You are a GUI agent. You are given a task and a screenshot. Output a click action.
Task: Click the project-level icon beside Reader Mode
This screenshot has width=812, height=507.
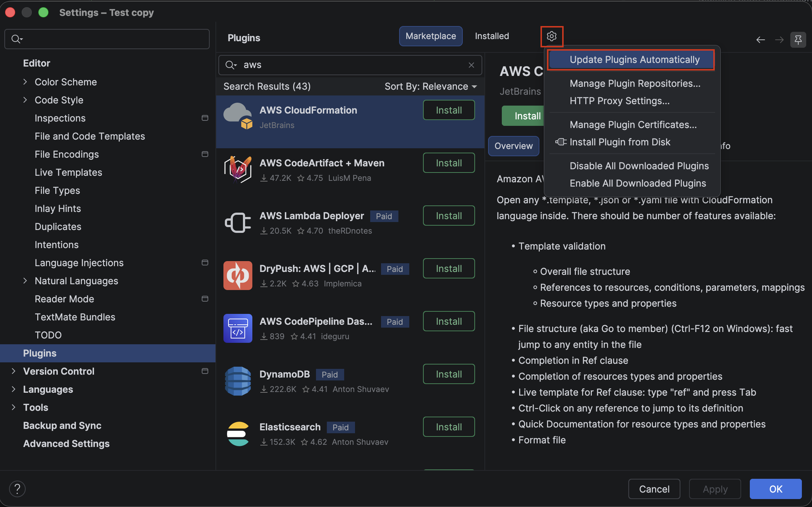click(x=205, y=299)
